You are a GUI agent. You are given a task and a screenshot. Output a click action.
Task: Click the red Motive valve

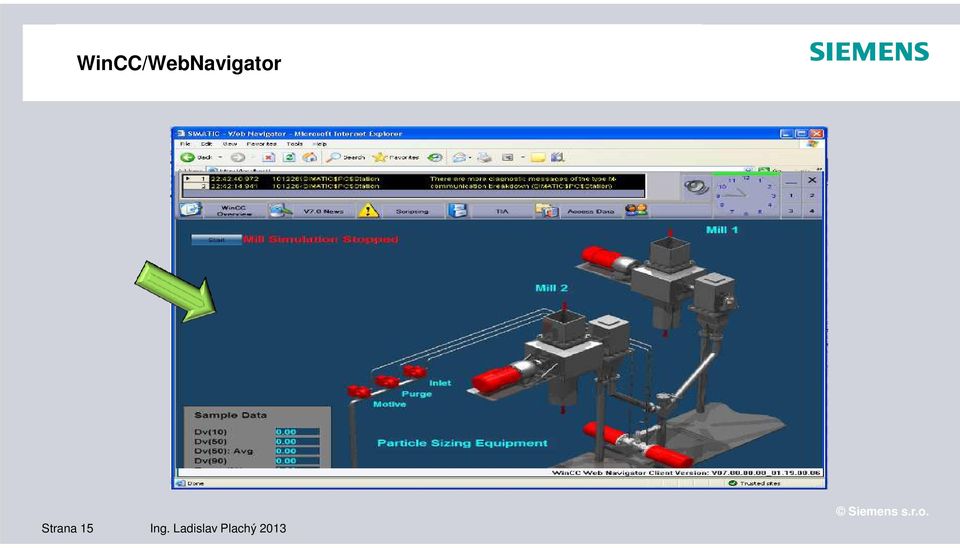point(359,391)
